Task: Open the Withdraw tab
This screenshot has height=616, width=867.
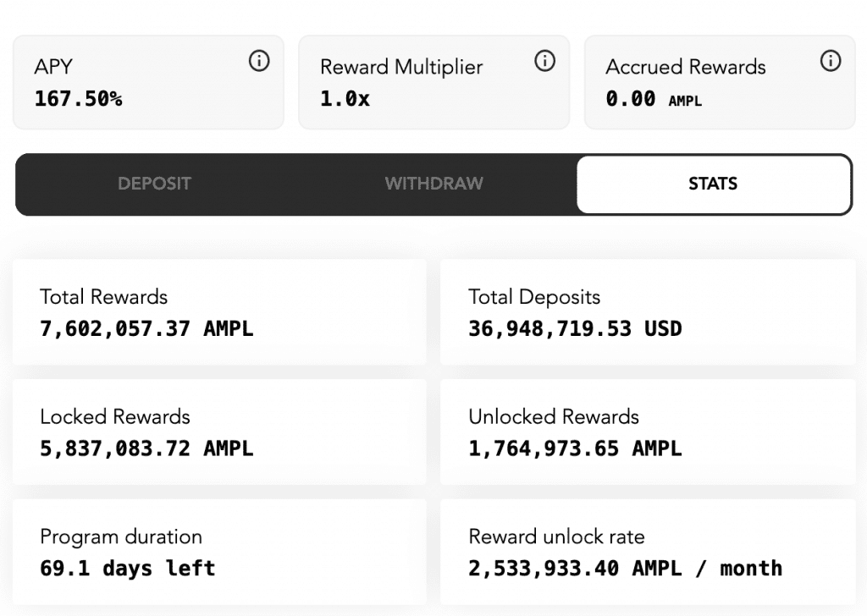Action: [433, 184]
